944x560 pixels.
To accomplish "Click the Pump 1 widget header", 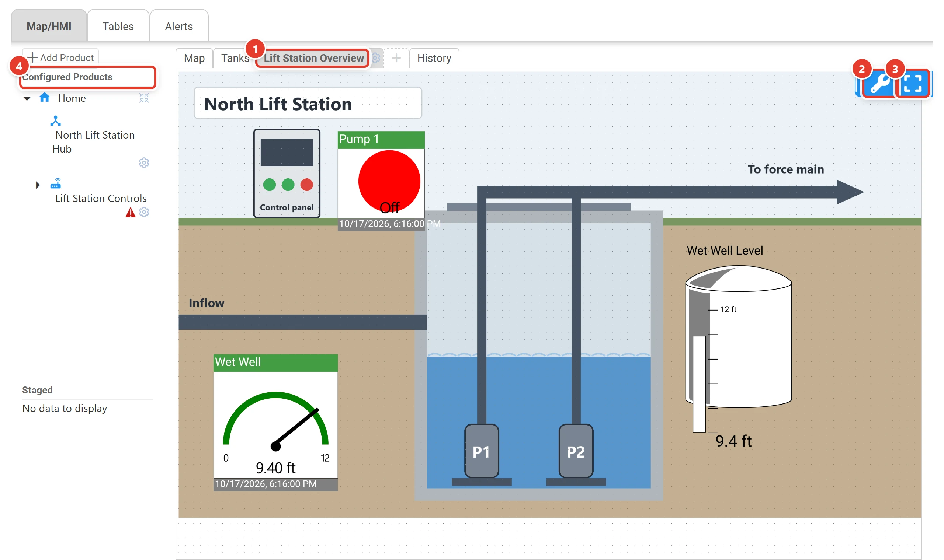I will (381, 139).
